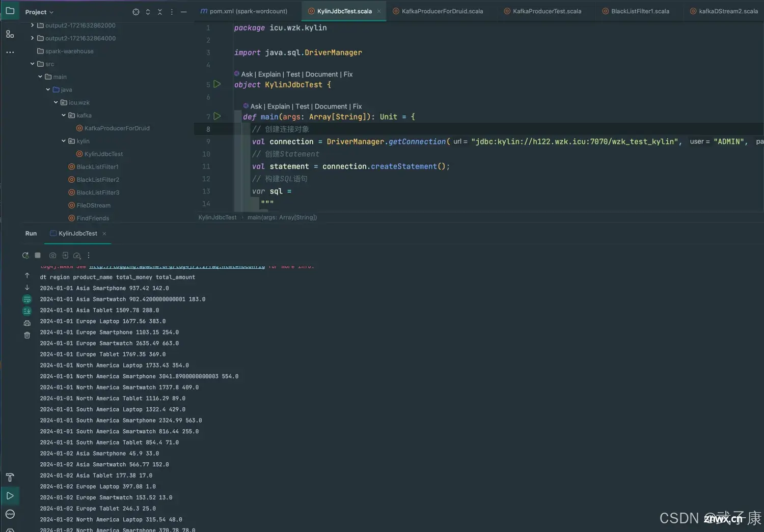The width and height of the screenshot is (764, 532).
Task: Click Explain link above object KylinJdbcTest
Action: point(269,74)
